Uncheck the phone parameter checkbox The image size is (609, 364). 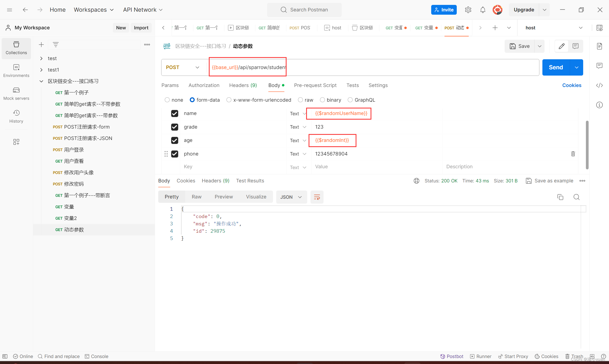(x=175, y=154)
